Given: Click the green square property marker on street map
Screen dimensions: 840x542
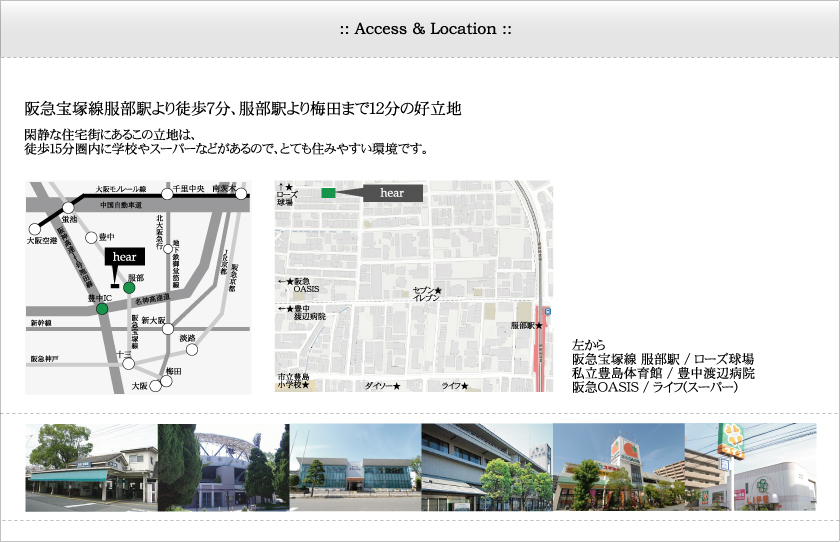Looking at the screenshot, I should (x=328, y=192).
